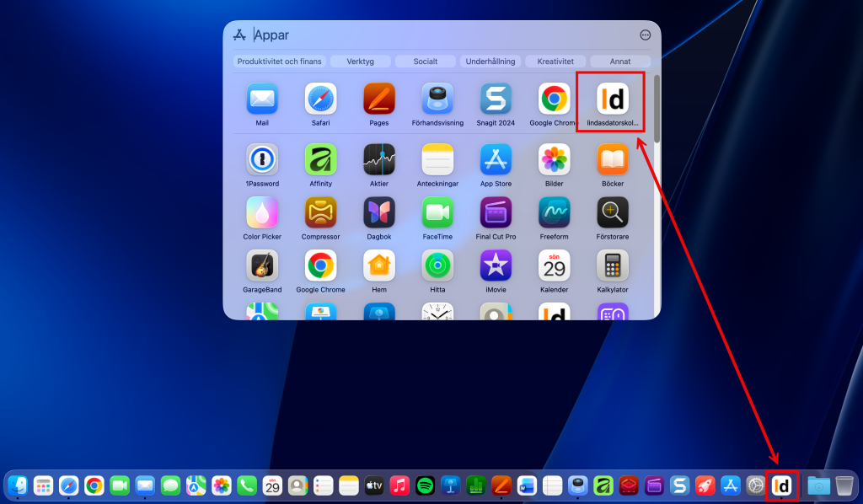Click the Appar search field
This screenshot has height=504, width=863.
440,35
